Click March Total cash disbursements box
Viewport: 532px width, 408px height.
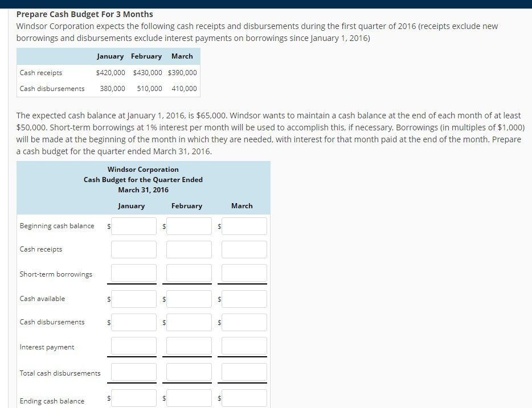click(x=244, y=372)
